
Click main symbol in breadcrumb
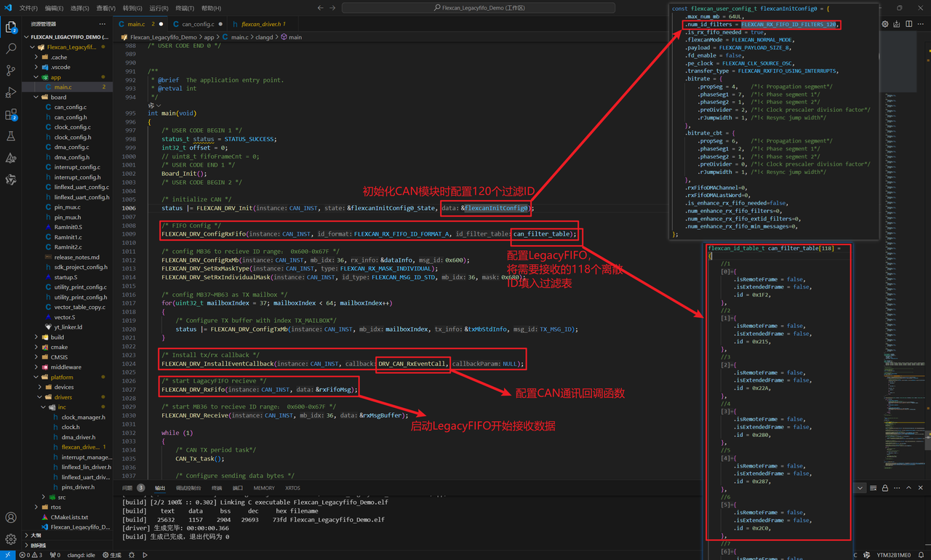coord(291,36)
